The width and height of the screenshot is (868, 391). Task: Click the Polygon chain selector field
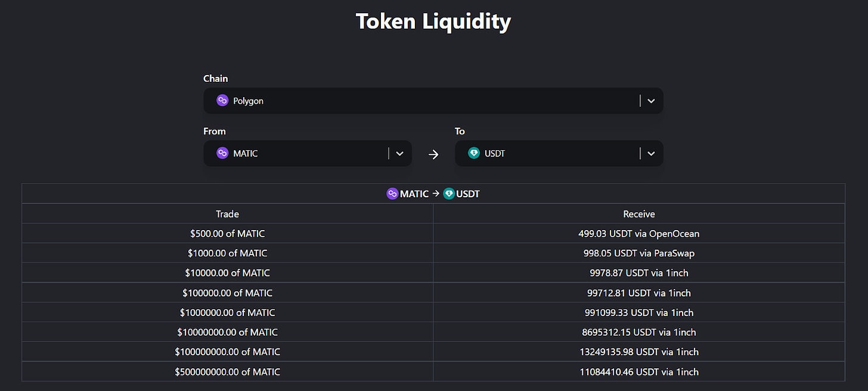[x=417, y=101]
